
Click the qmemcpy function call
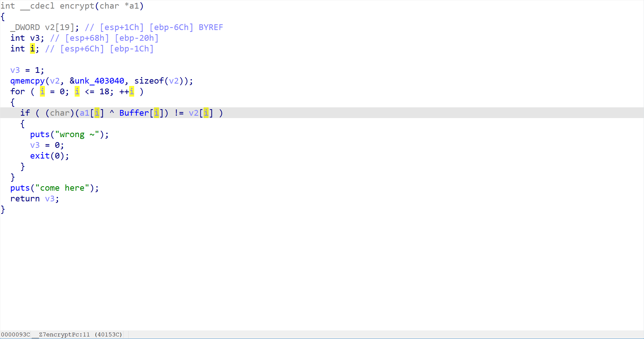(x=27, y=81)
